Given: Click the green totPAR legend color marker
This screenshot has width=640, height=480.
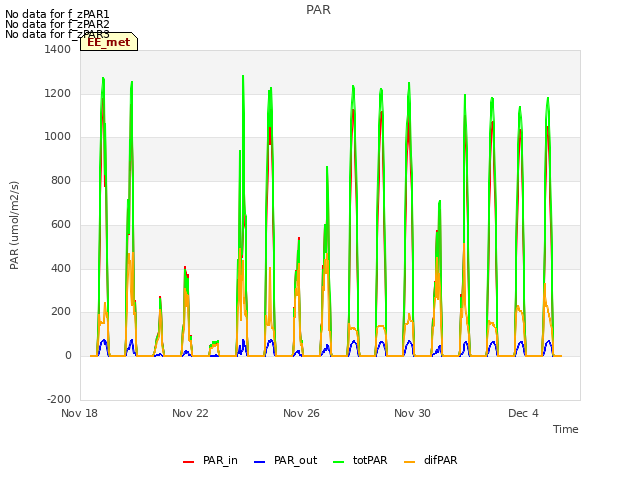Looking at the screenshot, I should (339, 462).
